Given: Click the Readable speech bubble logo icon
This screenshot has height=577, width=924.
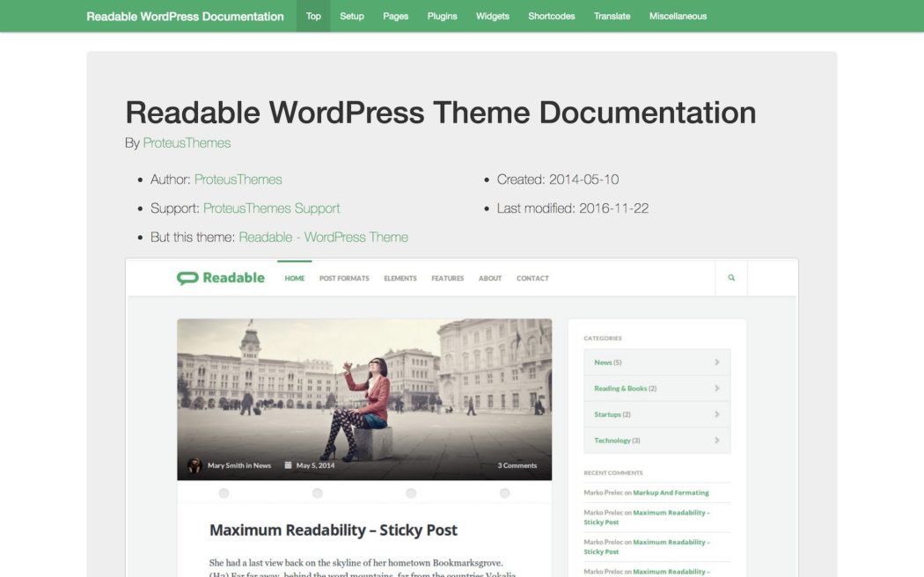Looking at the screenshot, I should tap(187, 277).
